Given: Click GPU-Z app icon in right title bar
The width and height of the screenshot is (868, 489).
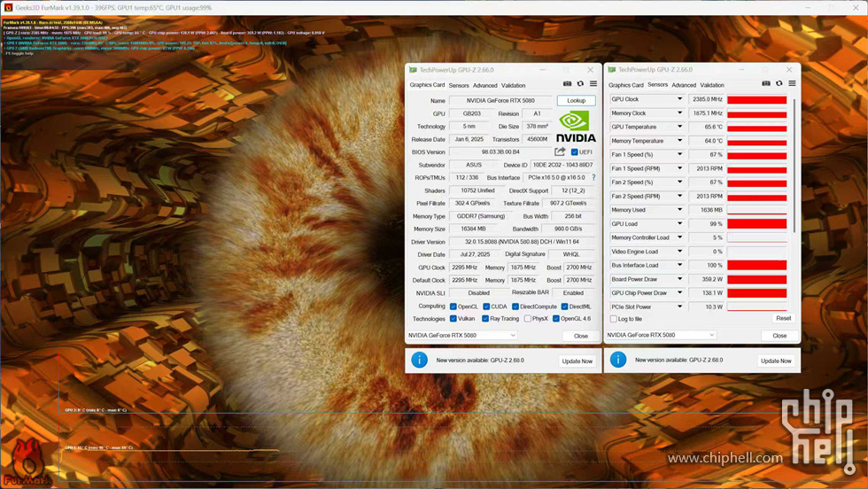Looking at the screenshot, I should tap(612, 69).
